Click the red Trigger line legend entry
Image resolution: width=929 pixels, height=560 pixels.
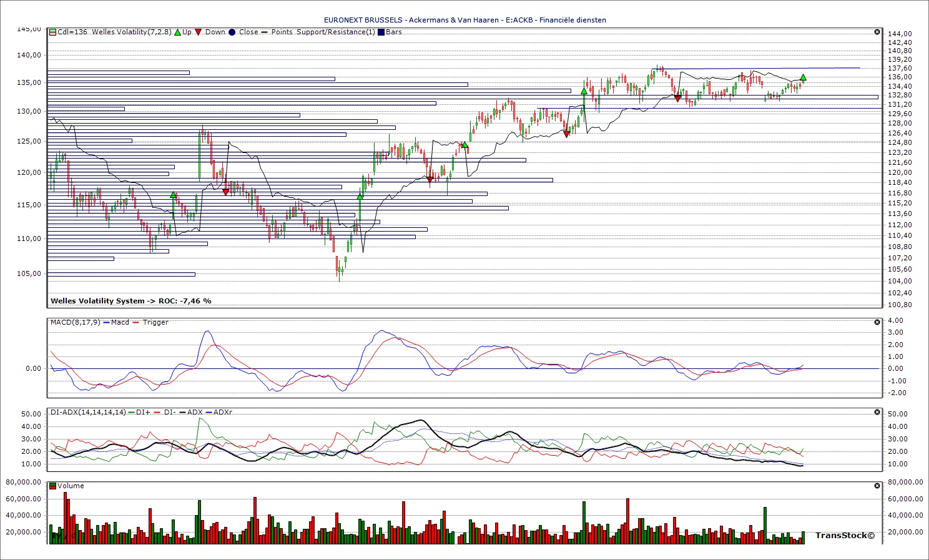coord(150,322)
